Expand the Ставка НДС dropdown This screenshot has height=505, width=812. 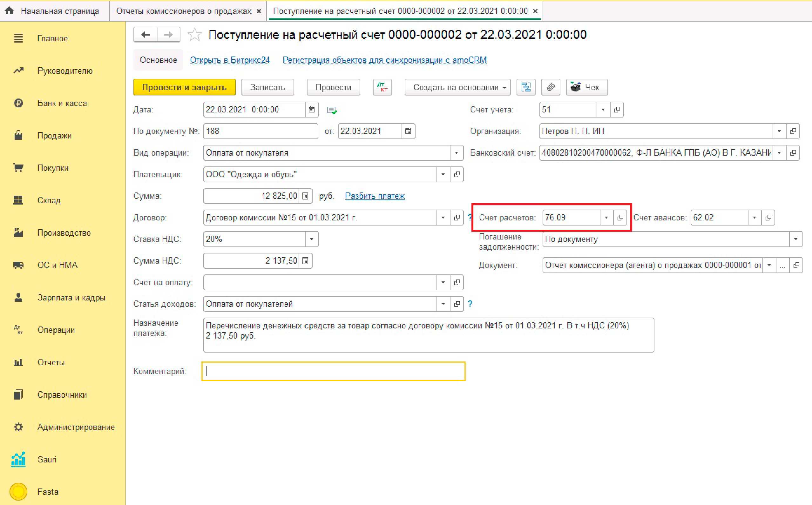(x=312, y=239)
